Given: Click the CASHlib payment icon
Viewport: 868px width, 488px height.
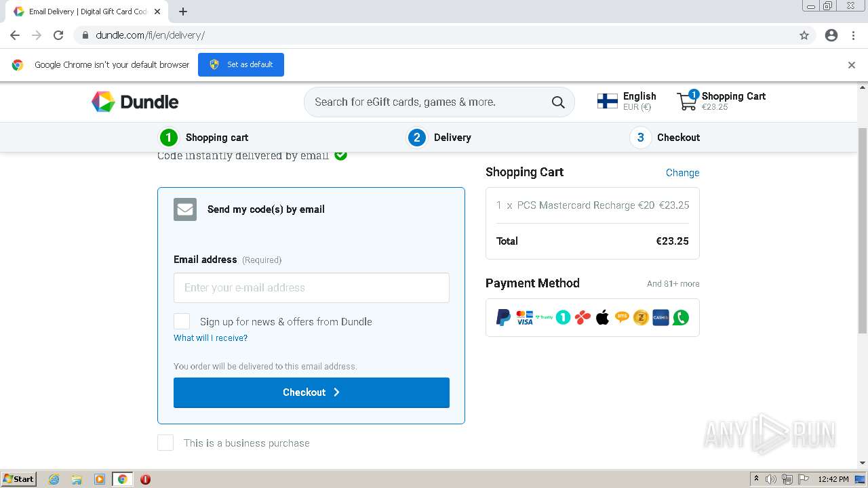Looking at the screenshot, I should pyautogui.click(x=660, y=317).
